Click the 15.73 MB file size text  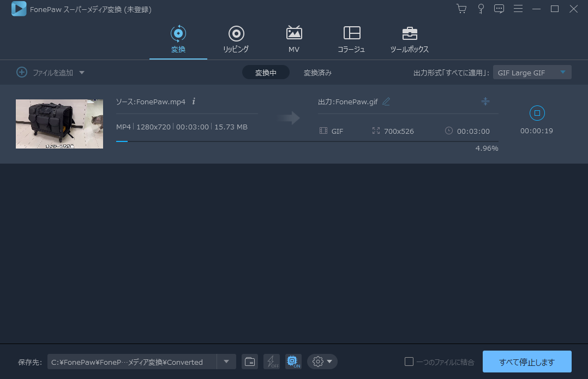click(231, 127)
